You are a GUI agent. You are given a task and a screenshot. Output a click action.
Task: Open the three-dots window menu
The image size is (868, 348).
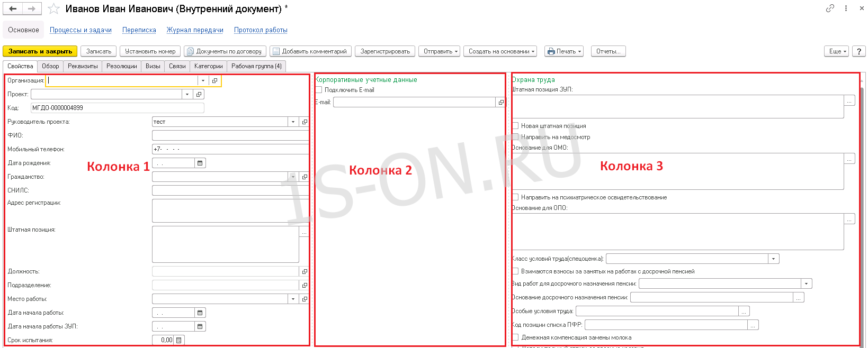click(846, 8)
